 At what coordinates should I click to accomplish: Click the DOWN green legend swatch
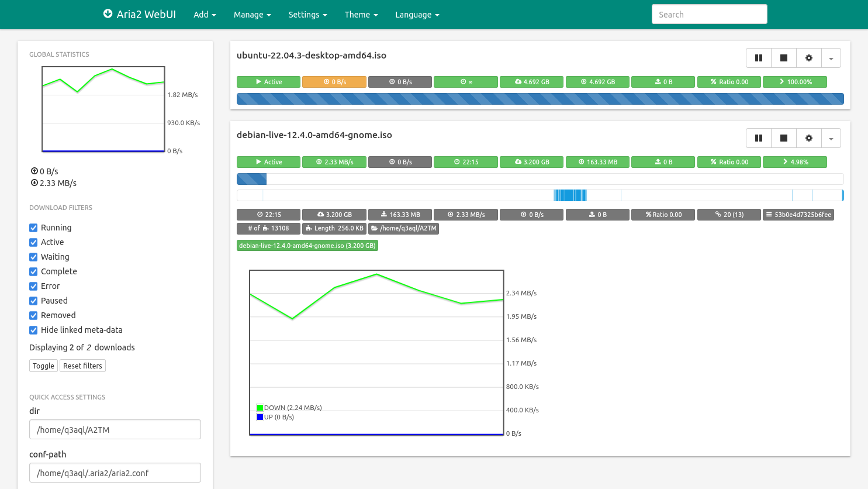[260, 408]
